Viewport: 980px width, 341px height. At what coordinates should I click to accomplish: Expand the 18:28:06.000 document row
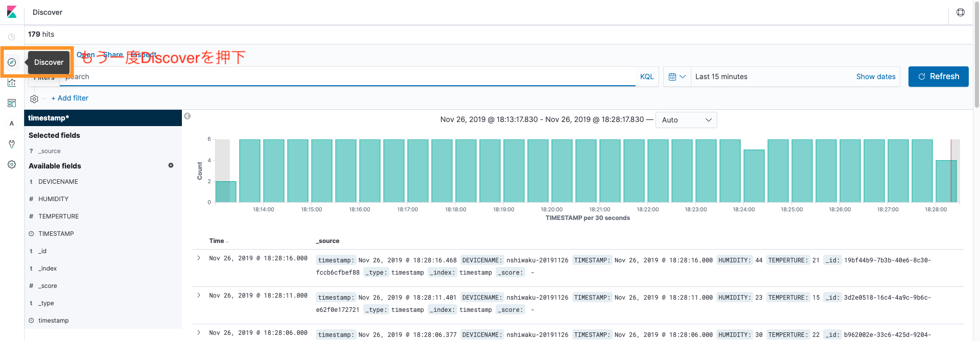(x=199, y=332)
